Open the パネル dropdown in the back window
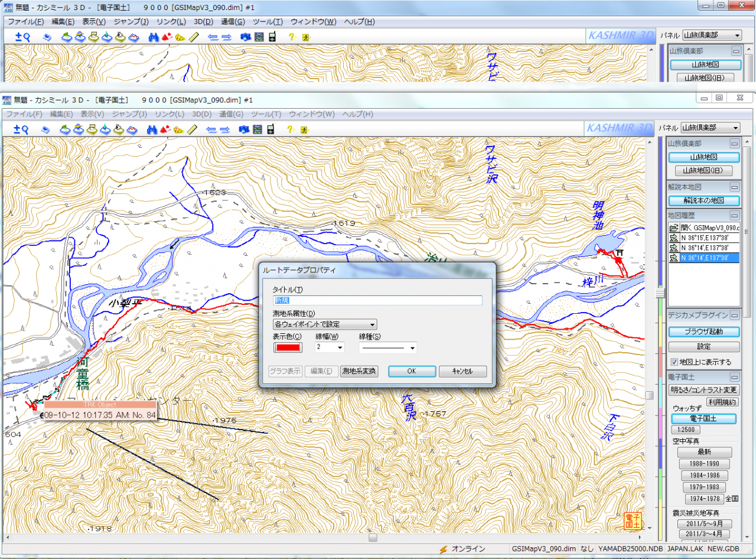This screenshot has height=559, width=756. pyautogui.click(x=712, y=35)
